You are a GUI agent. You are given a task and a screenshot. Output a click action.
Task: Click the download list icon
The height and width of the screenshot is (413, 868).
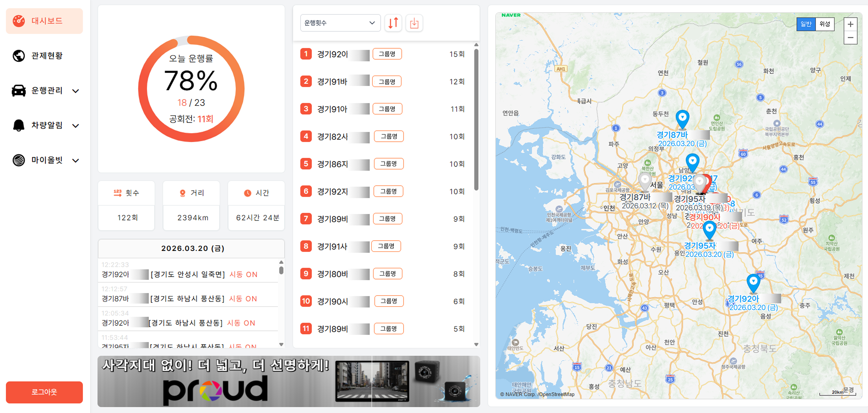(414, 23)
